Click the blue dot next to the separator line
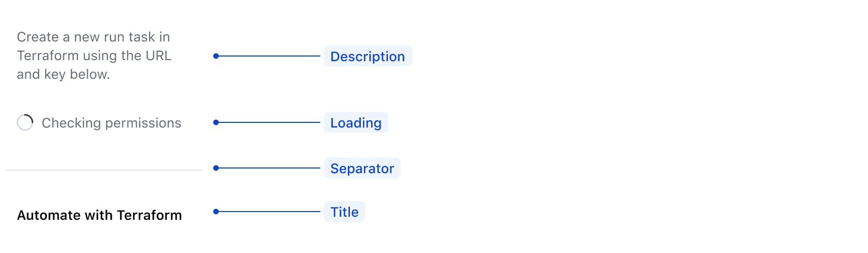Viewport: 868px width, 253px height. click(x=216, y=168)
